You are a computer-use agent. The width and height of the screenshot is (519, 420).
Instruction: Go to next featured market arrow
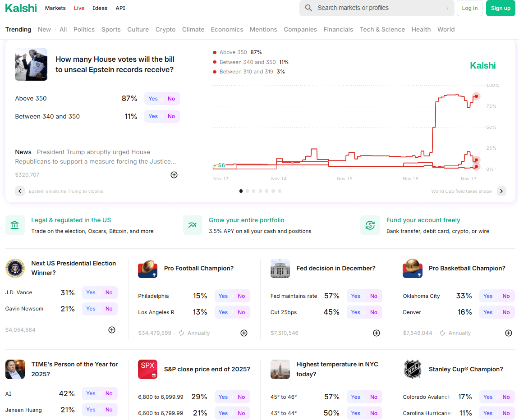pyautogui.click(x=501, y=191)
